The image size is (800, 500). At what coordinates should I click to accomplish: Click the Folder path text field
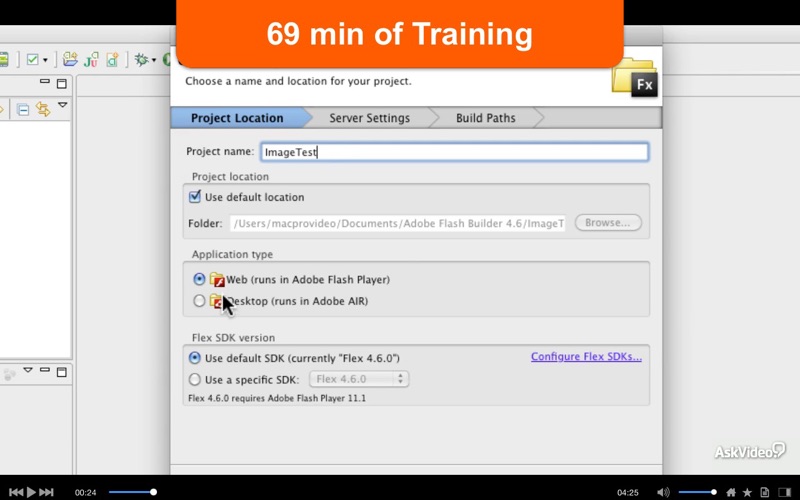397,223
